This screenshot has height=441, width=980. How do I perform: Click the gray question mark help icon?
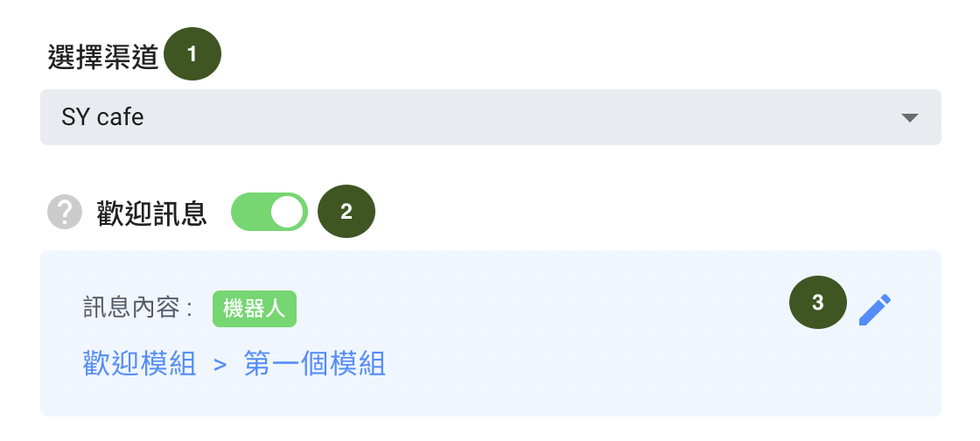pos(65,213)
